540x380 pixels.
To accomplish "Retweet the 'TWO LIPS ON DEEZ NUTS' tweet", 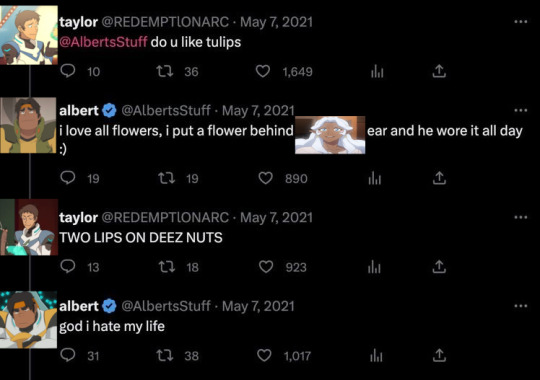I will tap(167, 267).
